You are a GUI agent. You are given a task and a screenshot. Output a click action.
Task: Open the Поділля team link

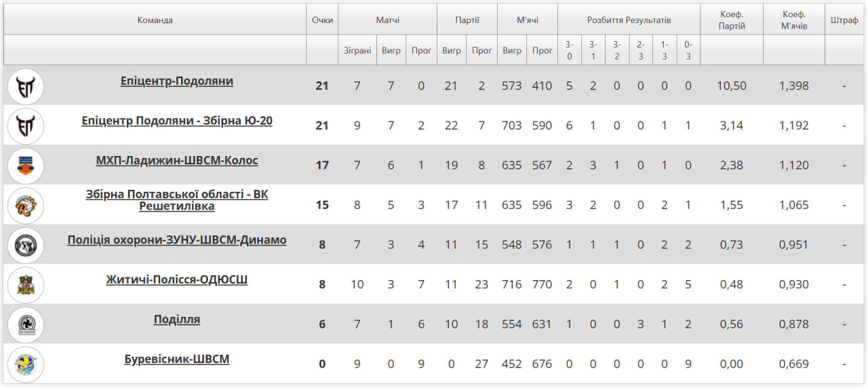point(176,319)
